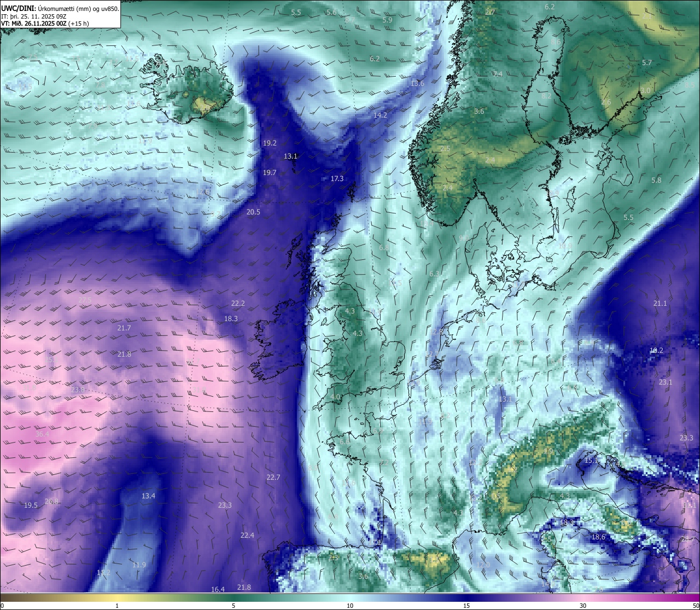
Task: Click the 5.9 value at the top
Action: (x=387, y=20)
